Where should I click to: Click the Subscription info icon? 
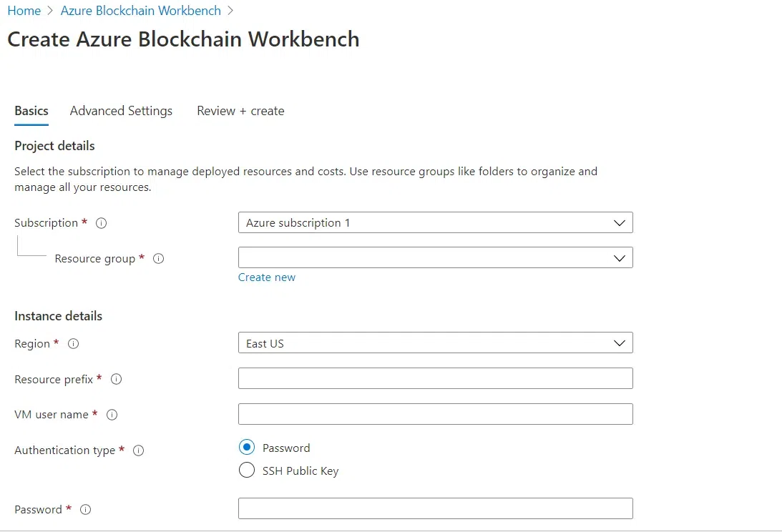[102, 223]
